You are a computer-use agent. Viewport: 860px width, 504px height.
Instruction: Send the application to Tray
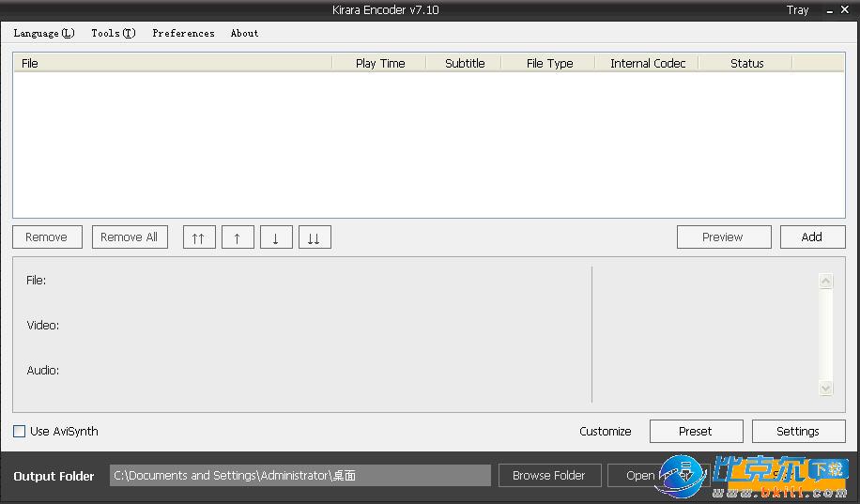click(x=797, y=10)
